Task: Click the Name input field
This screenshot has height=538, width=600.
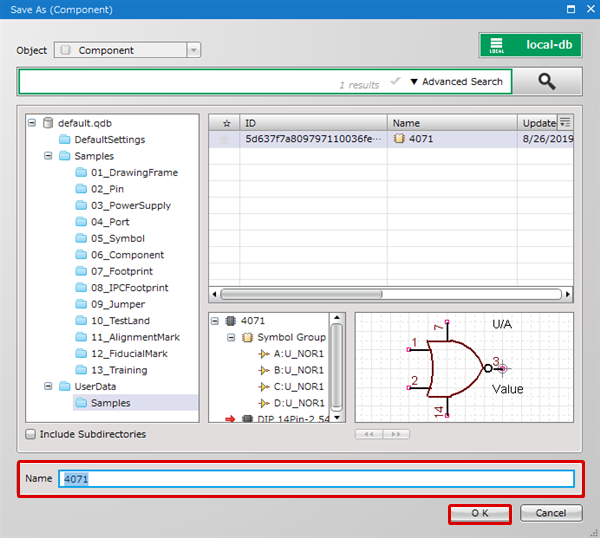Action: click(x=316, y=479)
